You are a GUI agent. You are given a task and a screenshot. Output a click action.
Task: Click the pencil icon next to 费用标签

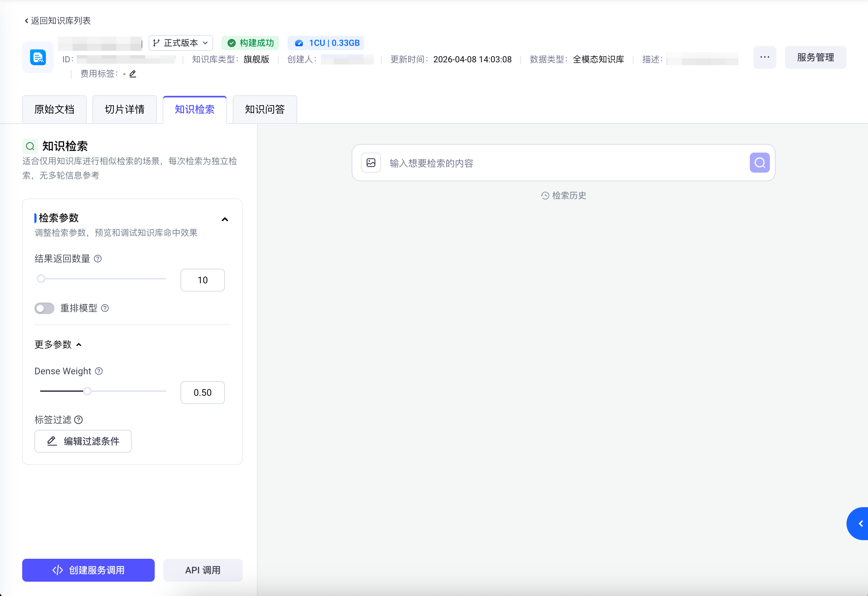pyautogui.click(x=132, y=74)
